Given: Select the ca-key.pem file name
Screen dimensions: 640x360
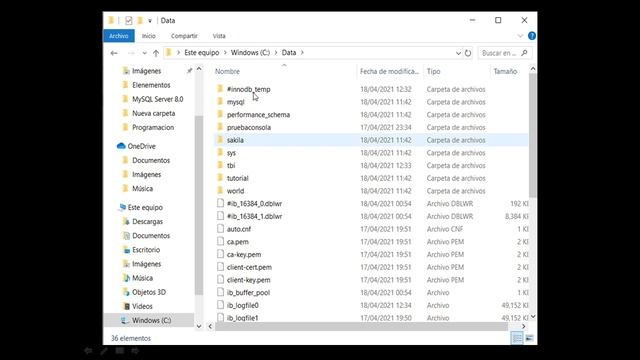Looking at the screenshot, I should click(244, 254).
